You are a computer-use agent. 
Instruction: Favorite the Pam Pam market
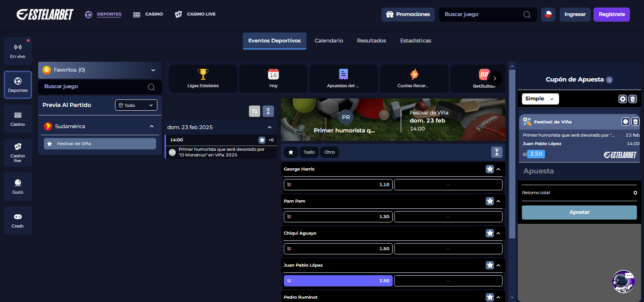(x=490, y=201)
